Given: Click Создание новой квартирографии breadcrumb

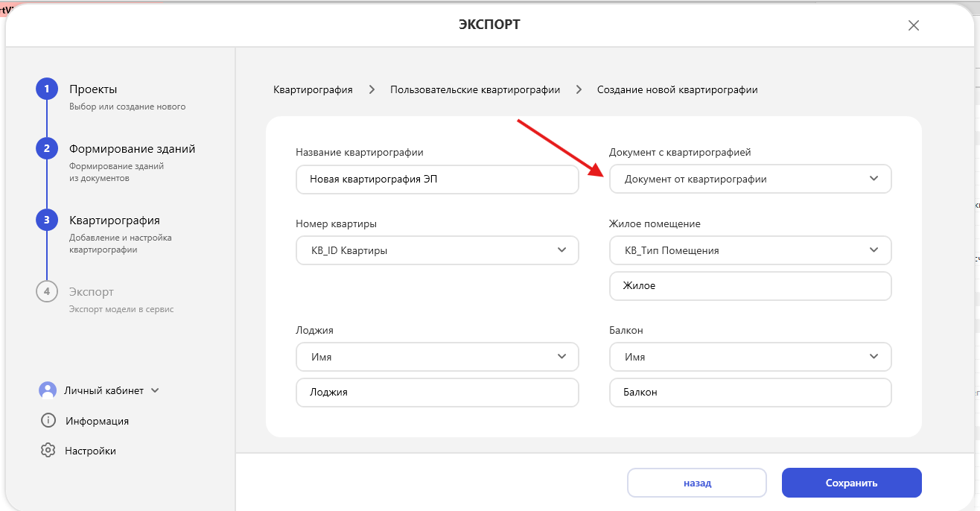Looking at the screenshot, I should 678,89.
